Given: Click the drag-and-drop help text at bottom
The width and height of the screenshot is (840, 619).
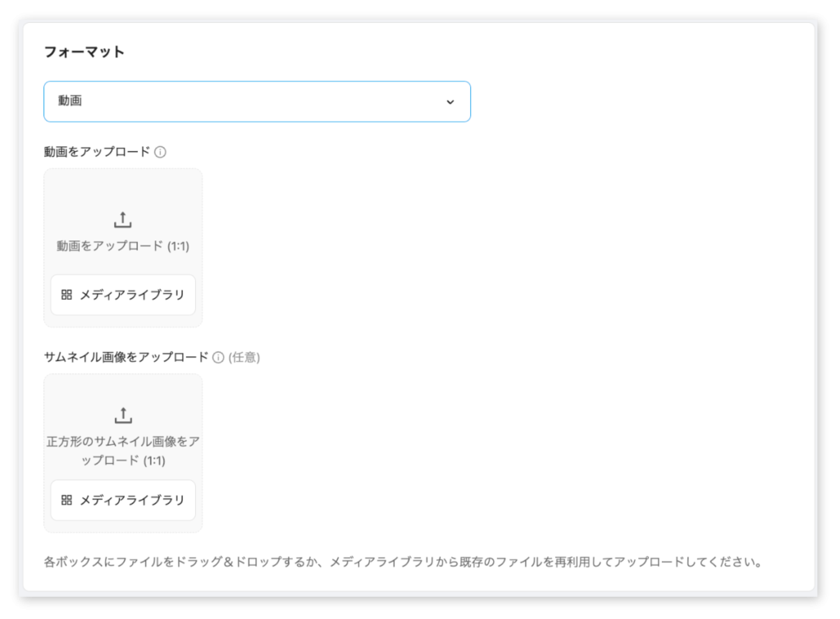Looking at the screenshot, I should coord(403,563).
